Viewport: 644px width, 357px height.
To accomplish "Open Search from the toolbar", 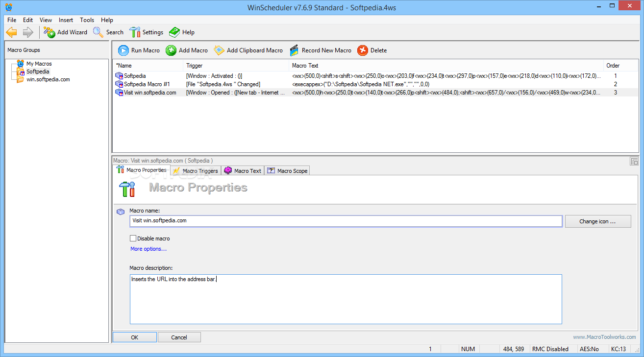I will point(108,32).
